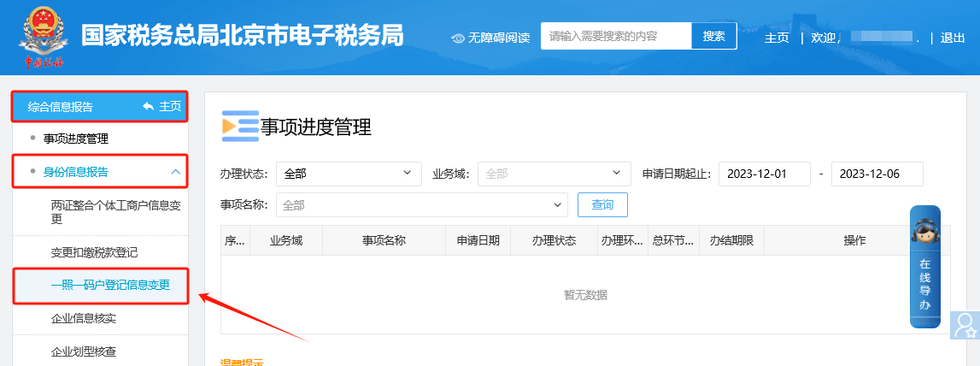Click the 退出 logout link
The width and height of the screenshot is (980, 366).
pos(953,38)
